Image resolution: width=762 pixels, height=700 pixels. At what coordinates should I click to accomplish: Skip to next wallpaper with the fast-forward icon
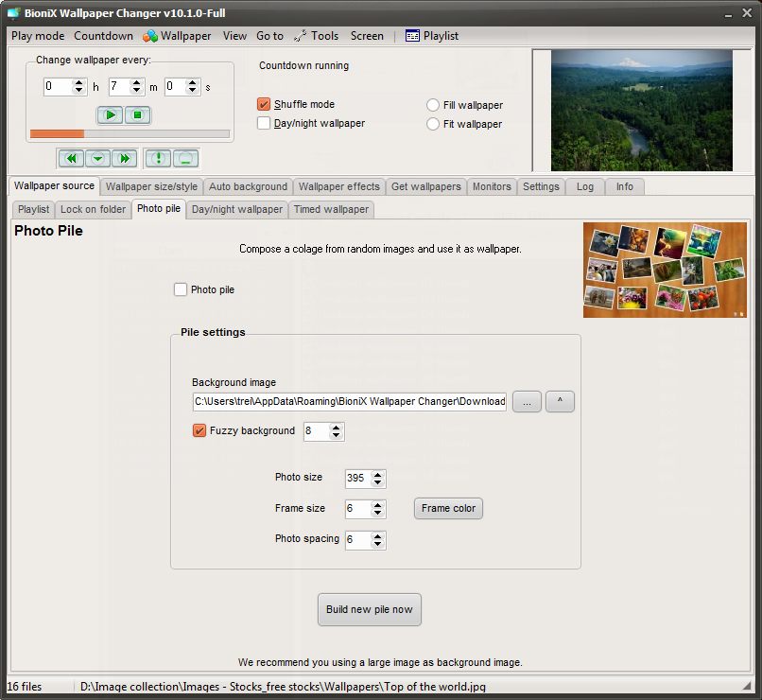coord(125,159)
